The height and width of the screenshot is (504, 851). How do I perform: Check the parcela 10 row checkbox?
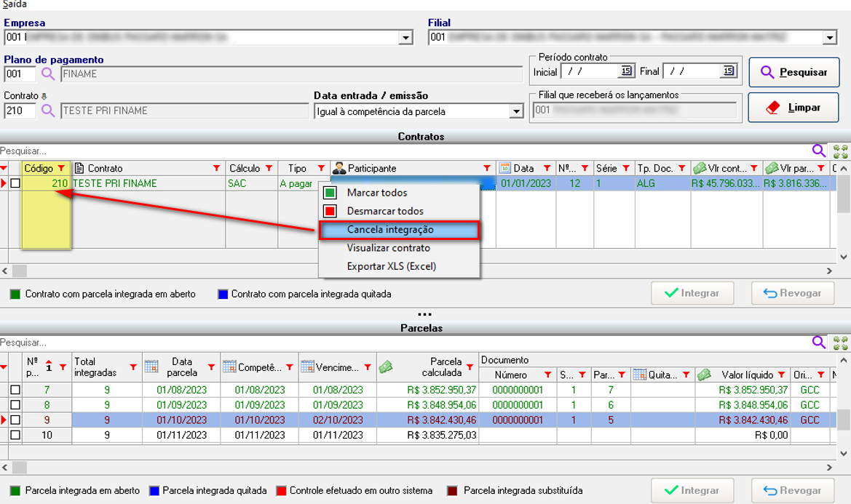(15, 435)
